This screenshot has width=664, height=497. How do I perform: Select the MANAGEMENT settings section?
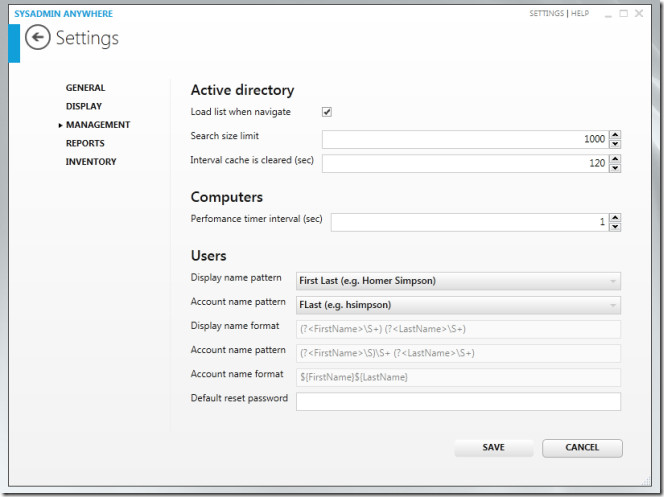tap(98, 125)
